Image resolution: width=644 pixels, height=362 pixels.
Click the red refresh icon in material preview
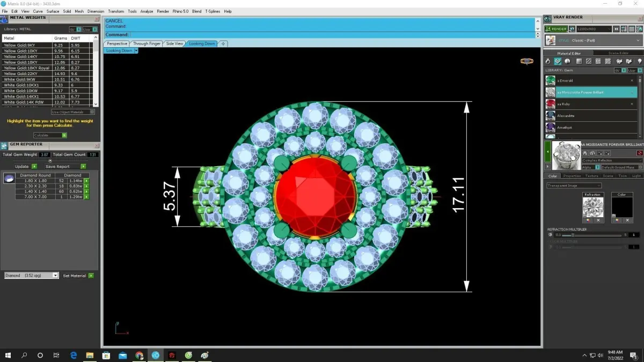pyautogui.click(x=640, y=153)
